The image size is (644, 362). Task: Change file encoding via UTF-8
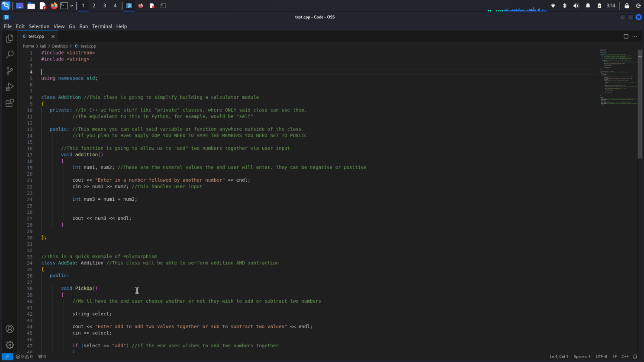[602, 357]
